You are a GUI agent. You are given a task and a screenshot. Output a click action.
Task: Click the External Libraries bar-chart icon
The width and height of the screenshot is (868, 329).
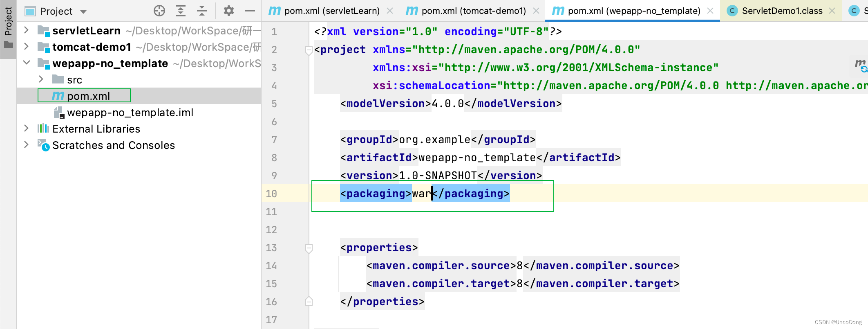(43, 128)
